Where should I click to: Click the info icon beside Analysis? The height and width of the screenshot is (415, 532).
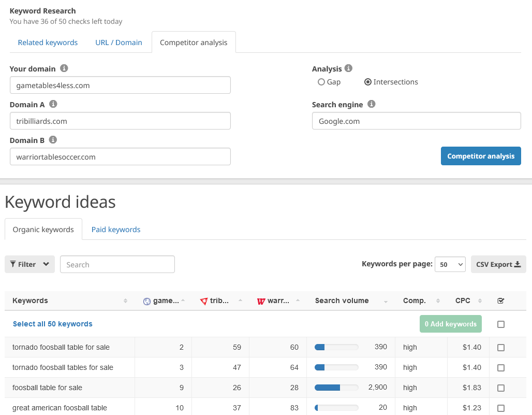[348, 68]
